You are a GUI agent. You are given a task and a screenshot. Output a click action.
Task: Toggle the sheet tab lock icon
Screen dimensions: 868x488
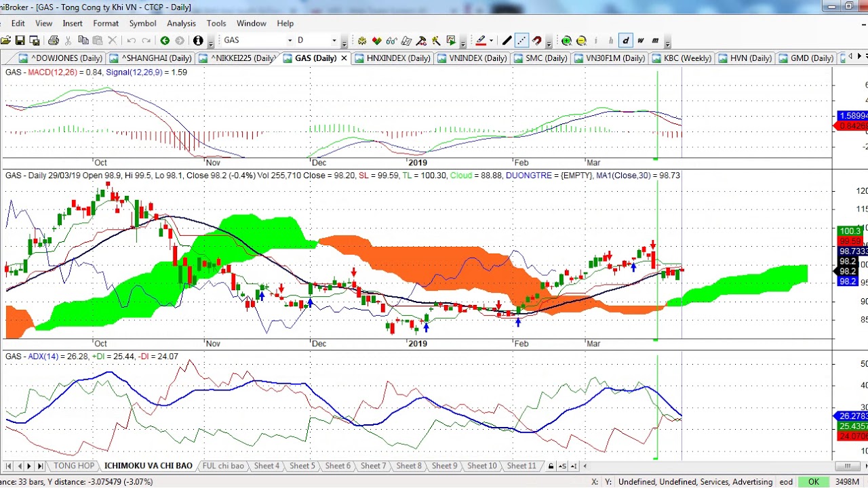tap(551, 466)
